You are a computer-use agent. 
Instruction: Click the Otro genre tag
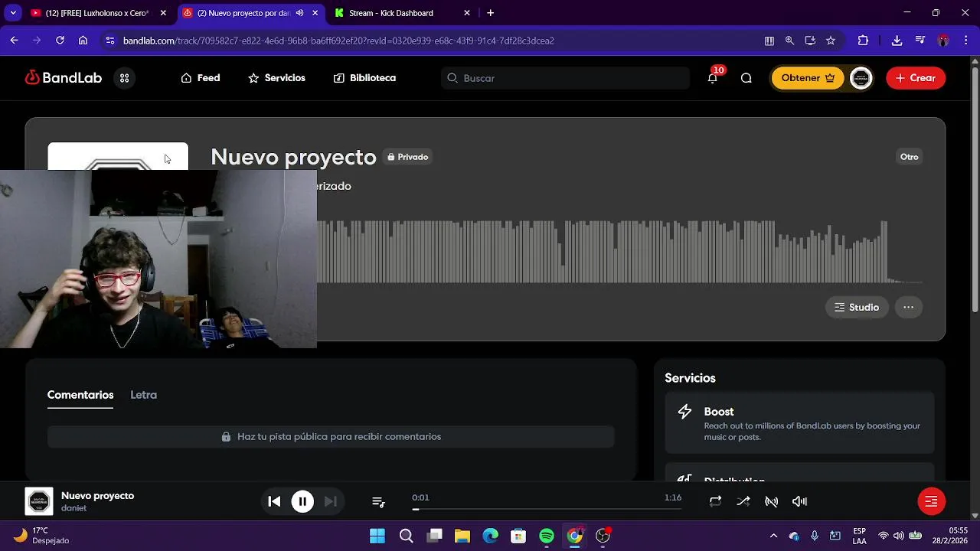tap(909, 157)
